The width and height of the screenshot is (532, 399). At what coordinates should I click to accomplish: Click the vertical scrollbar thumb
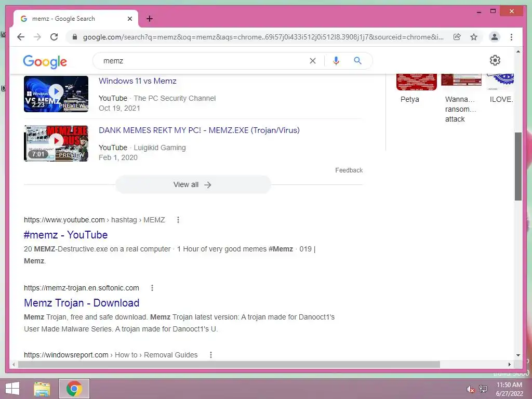click(518, 166)
